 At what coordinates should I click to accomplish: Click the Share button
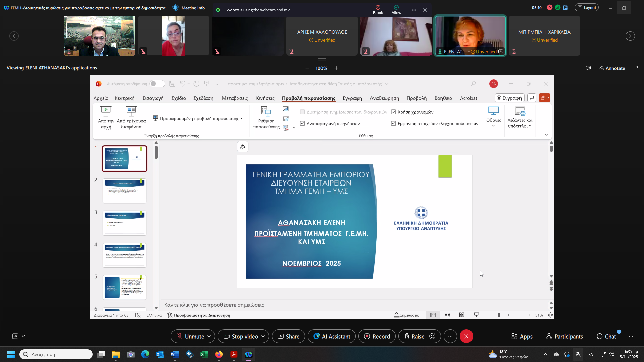coord(288,336)
